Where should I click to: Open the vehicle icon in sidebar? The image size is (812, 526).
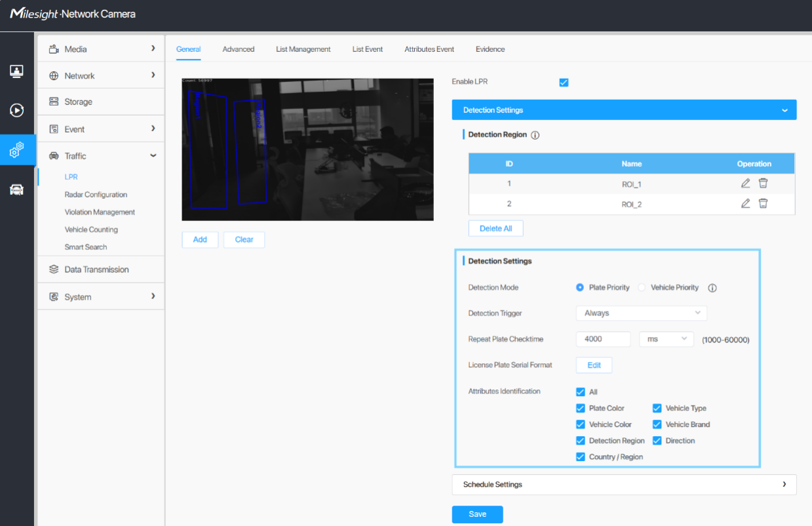17,190
